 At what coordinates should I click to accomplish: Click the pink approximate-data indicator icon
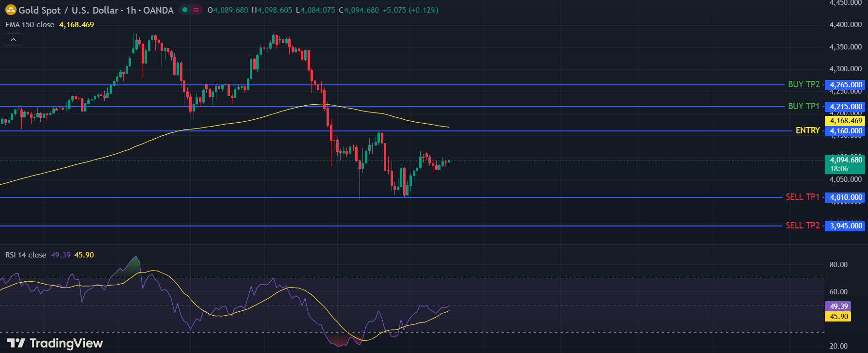pos(196,10)
